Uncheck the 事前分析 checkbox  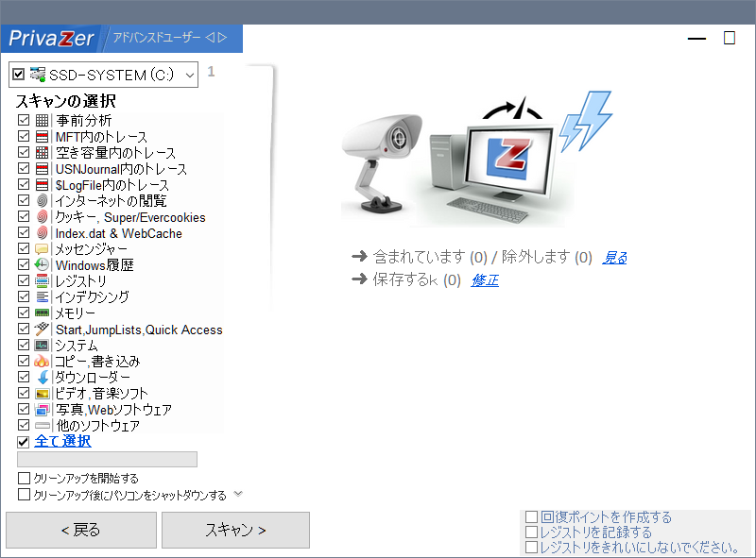[x=24, y=120]
